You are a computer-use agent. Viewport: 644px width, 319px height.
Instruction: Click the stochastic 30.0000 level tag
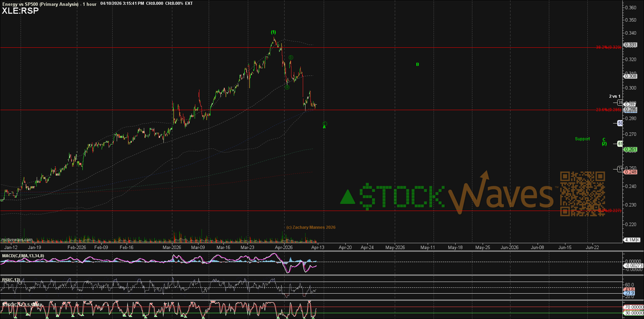pyautogui.click(x=633, y=314)
